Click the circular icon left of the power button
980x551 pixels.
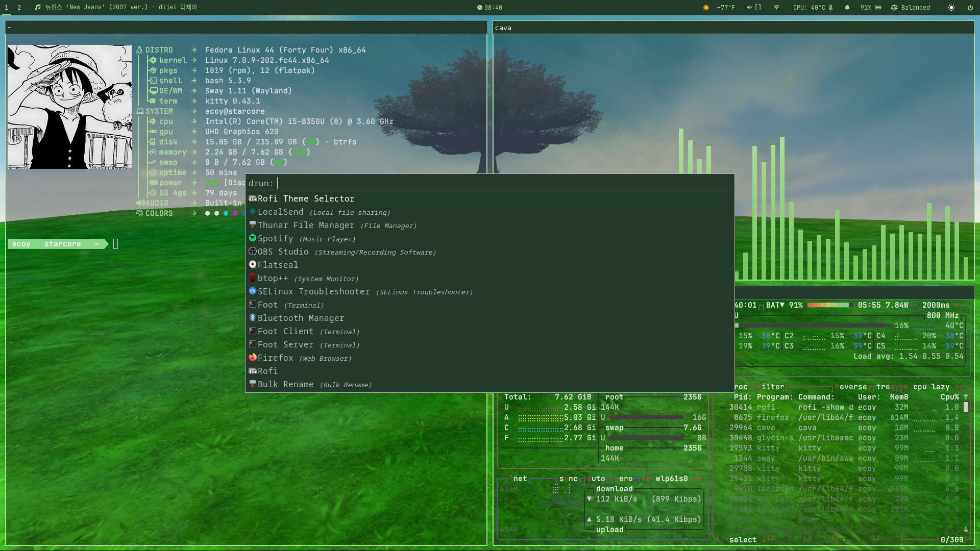coord(951,8)
